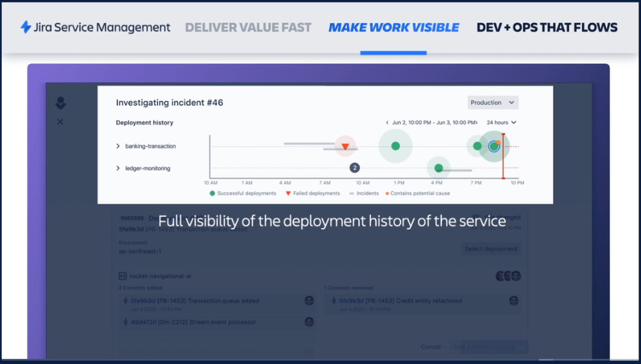Expand the ledger-monitoring row
The image size is (641, 364).
click(118, 169)
